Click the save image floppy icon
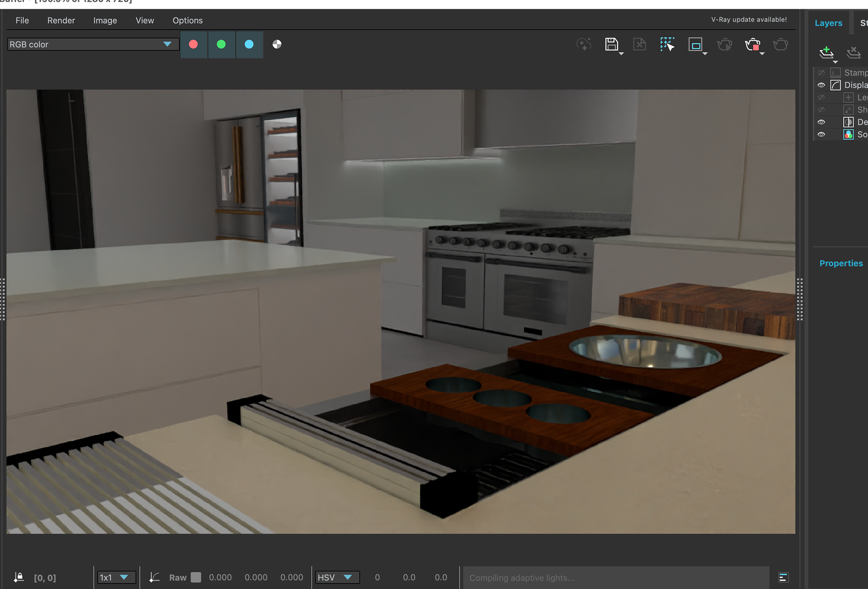This screenshot has width=868, height=589. point(612,44)
